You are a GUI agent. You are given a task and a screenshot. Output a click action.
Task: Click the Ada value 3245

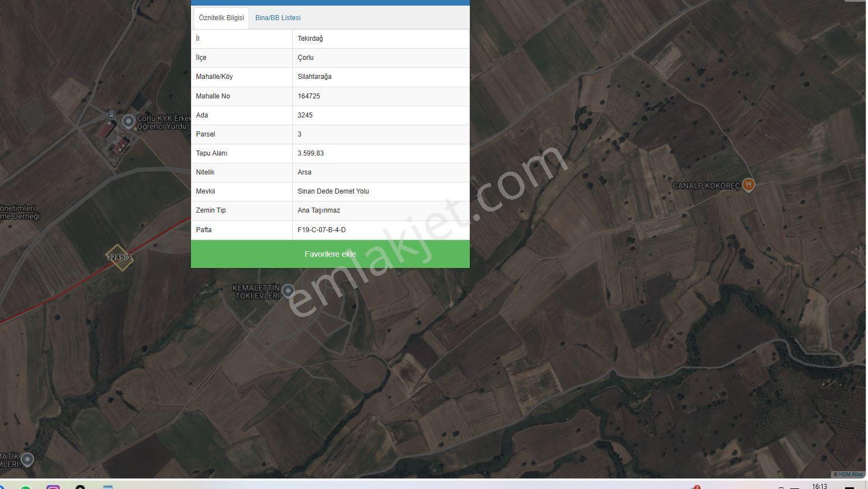click(305, 115)
